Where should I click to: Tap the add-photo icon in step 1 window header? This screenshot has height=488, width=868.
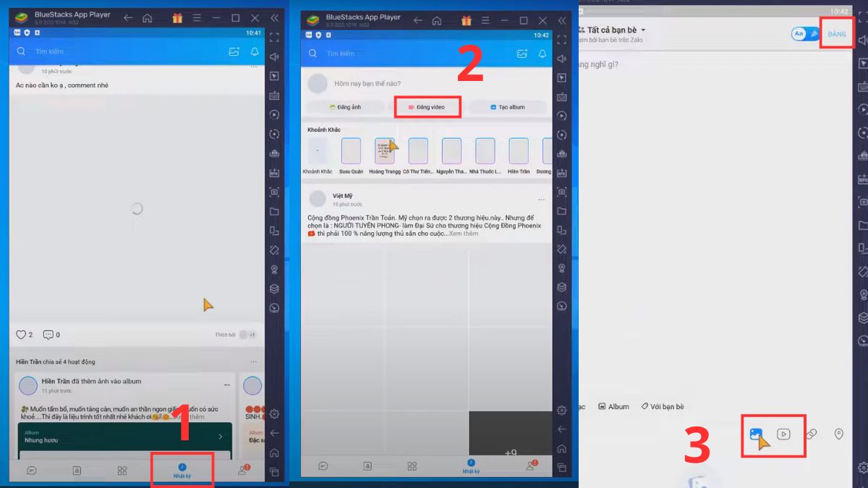point(234,52)
